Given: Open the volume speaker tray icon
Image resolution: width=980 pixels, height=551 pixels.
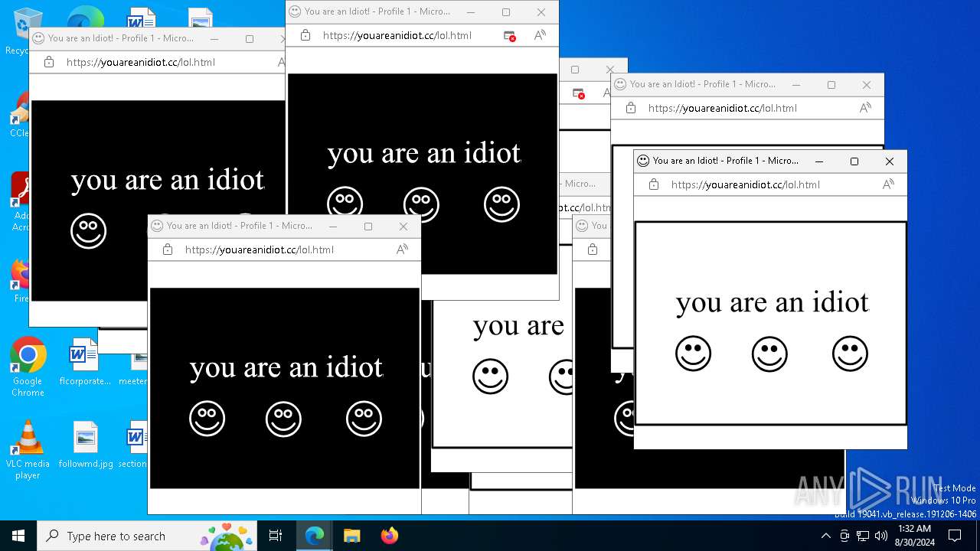Looking at the screenshot, I should click(x=881, y=536).
